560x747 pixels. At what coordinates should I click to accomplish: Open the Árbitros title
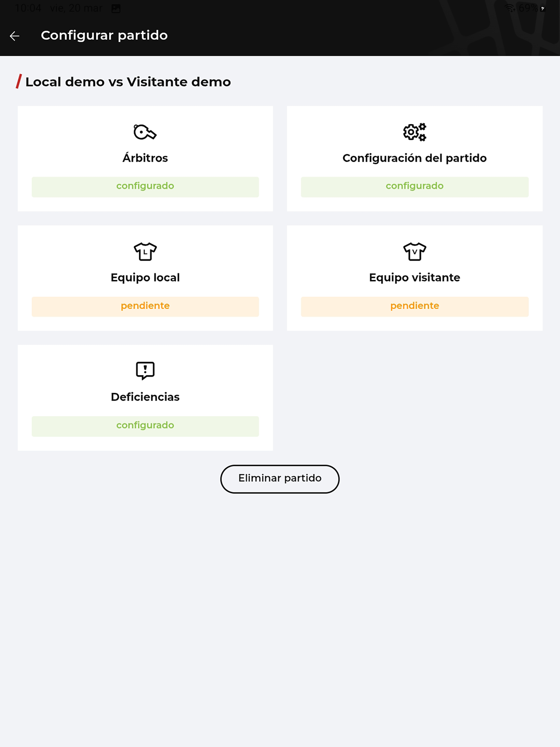click(x=145, y=158)
